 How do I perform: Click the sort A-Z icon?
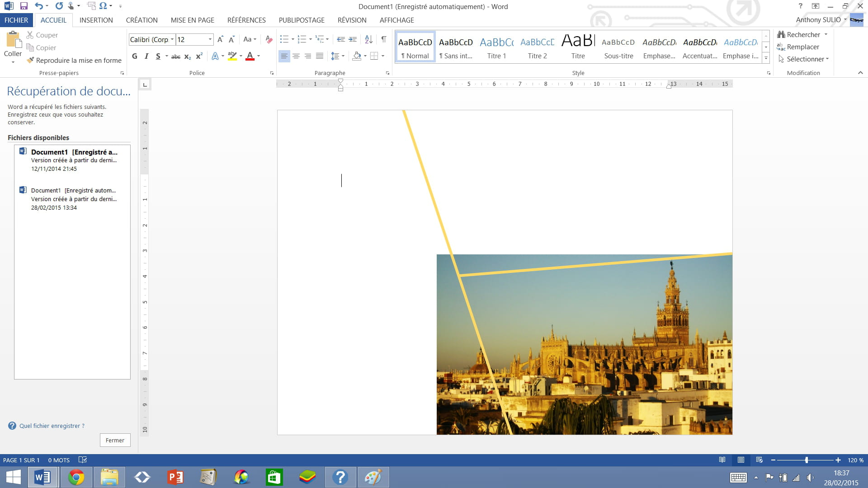pos(368,39)
